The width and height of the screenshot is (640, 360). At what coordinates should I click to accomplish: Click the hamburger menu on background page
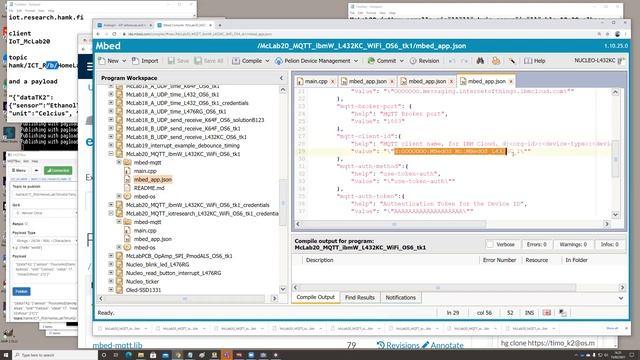pos(89,66)
